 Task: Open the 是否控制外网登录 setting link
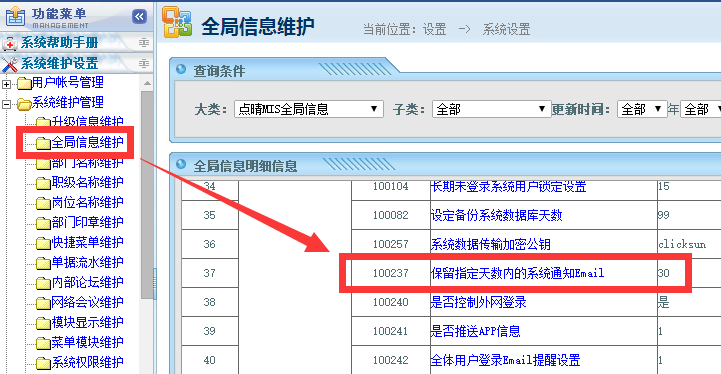pos(479,302)
